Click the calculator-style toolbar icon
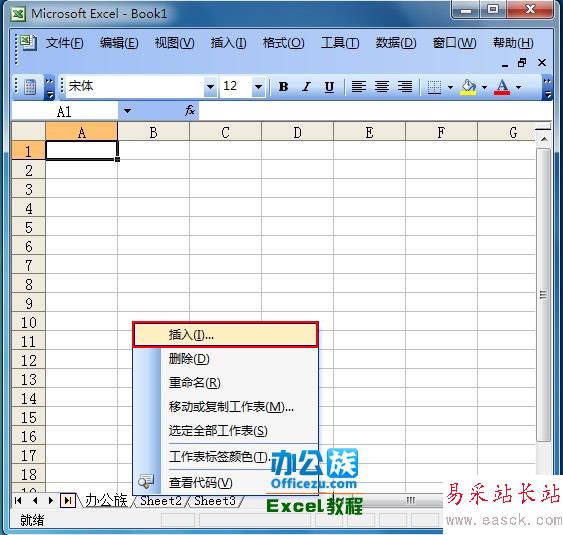Viewport: 563px width, 535px height. (30, 87)
